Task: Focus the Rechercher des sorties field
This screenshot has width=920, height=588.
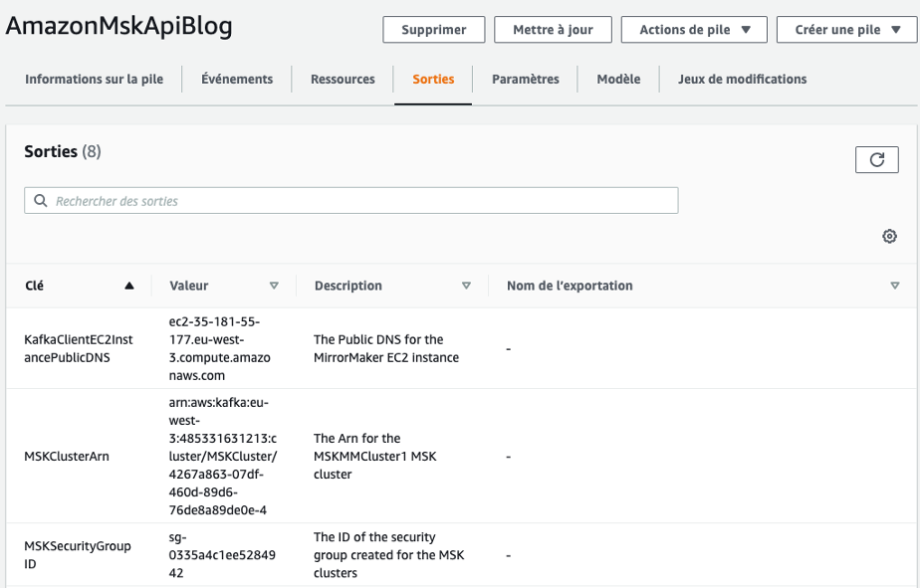Action: [350, 201]
